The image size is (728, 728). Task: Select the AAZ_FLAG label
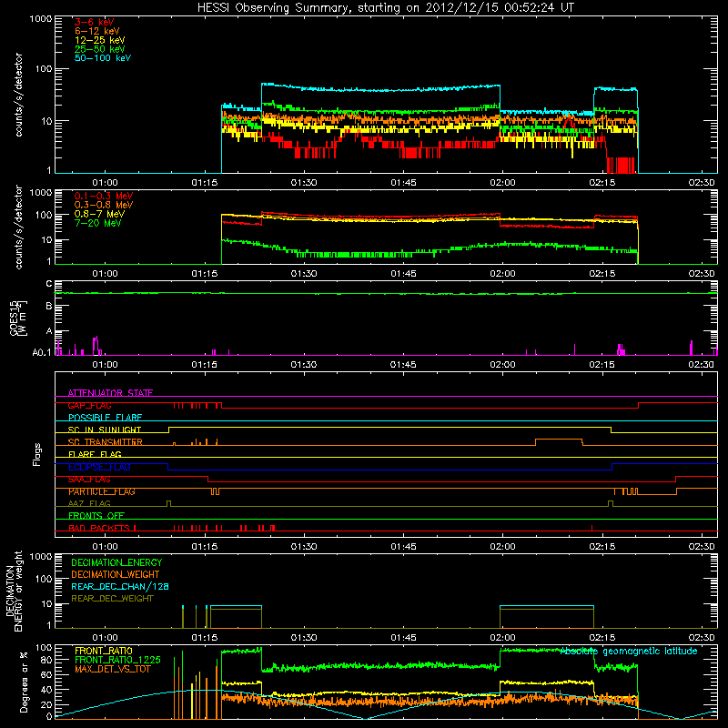(89, 503)
